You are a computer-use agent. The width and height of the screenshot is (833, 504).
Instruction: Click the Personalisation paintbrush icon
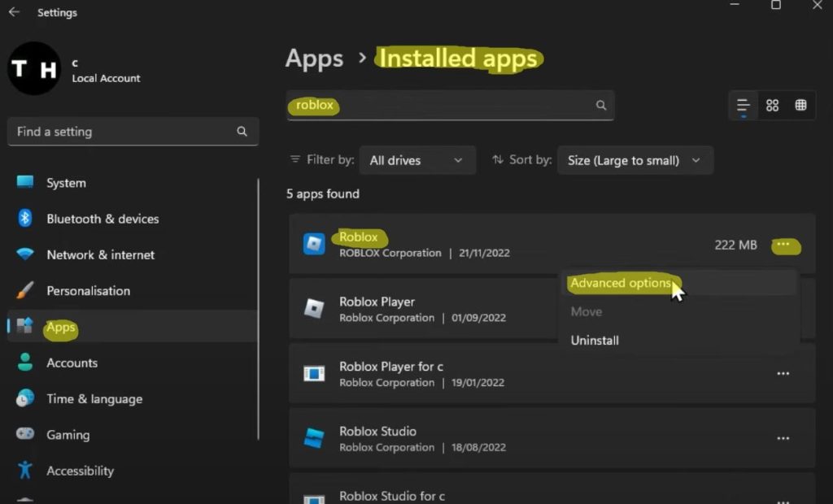[x=25, y=290]
